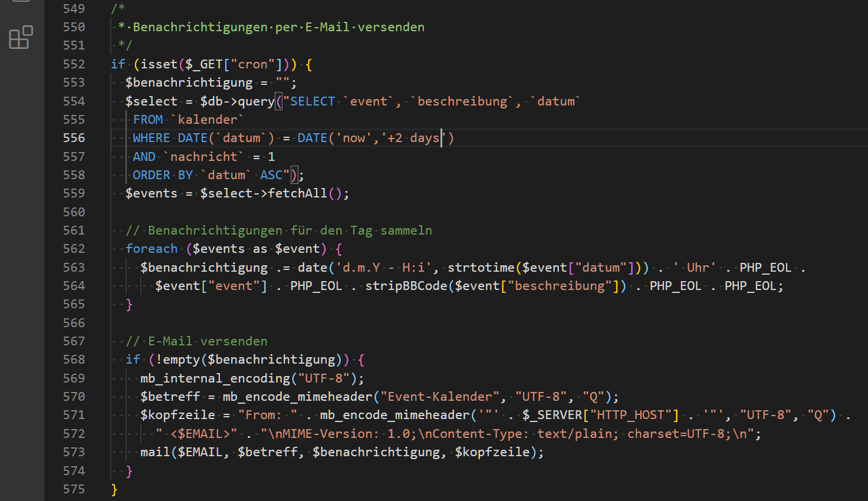
Task: Click line number 575 at the closing brace
Action: coord(74,489)
